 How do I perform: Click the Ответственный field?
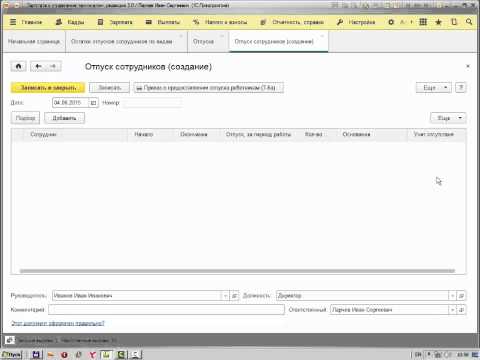click(389, 310)
